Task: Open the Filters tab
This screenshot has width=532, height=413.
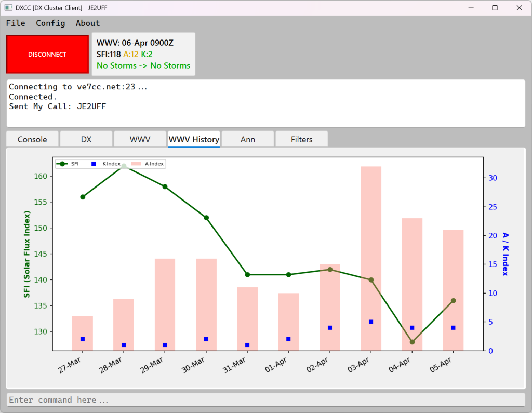Action: pyautogui.click(x=302, y=139)
